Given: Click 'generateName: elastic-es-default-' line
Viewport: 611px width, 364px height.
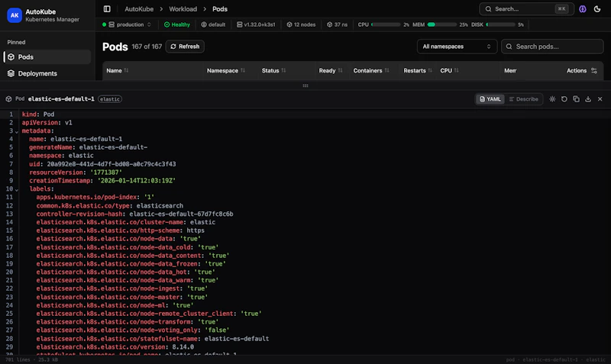Looking at the screenshot, I should (88, 147).
